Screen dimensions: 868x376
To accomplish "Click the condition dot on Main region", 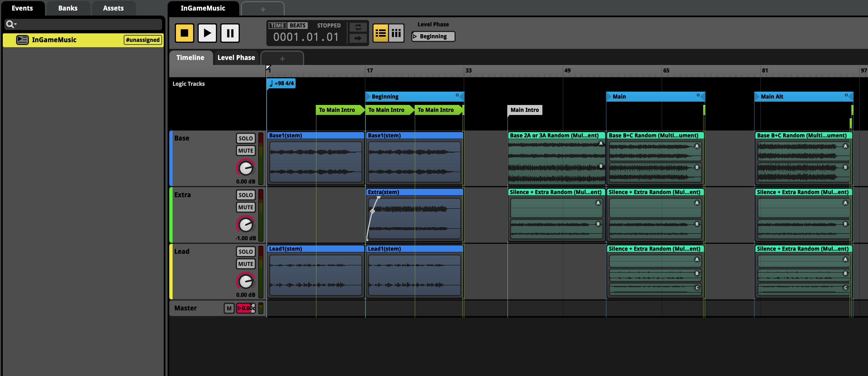I will tap(698, 95).
